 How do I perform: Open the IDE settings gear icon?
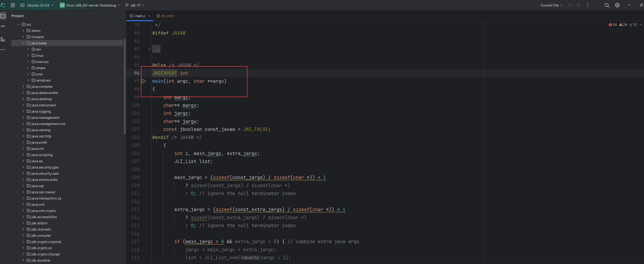point(617,5)
